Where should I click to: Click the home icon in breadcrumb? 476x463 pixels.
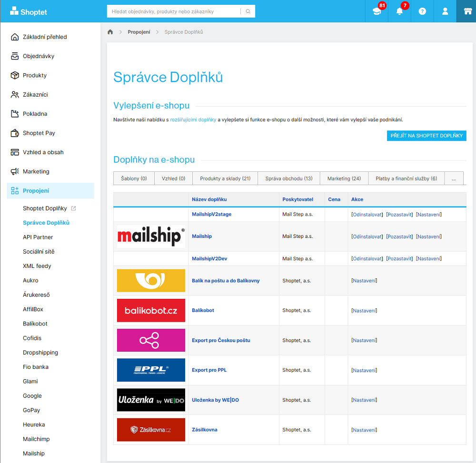click(x=110, y=32)
